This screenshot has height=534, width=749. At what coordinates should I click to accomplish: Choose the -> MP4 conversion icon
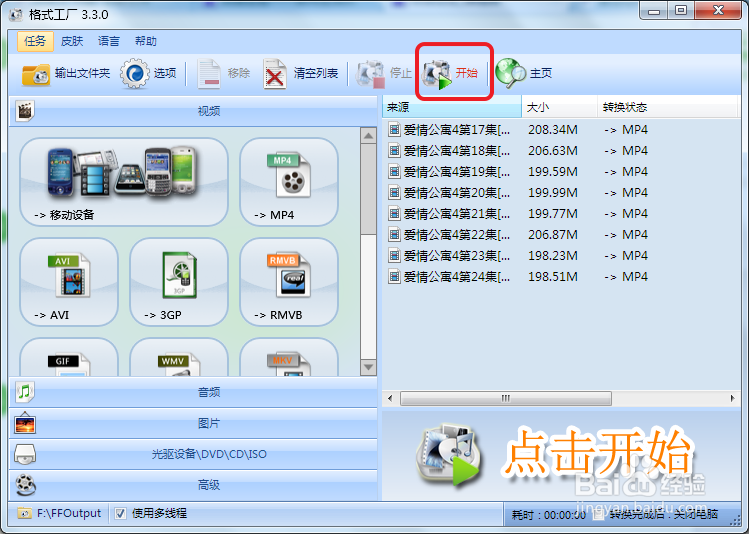pos(289,182)
